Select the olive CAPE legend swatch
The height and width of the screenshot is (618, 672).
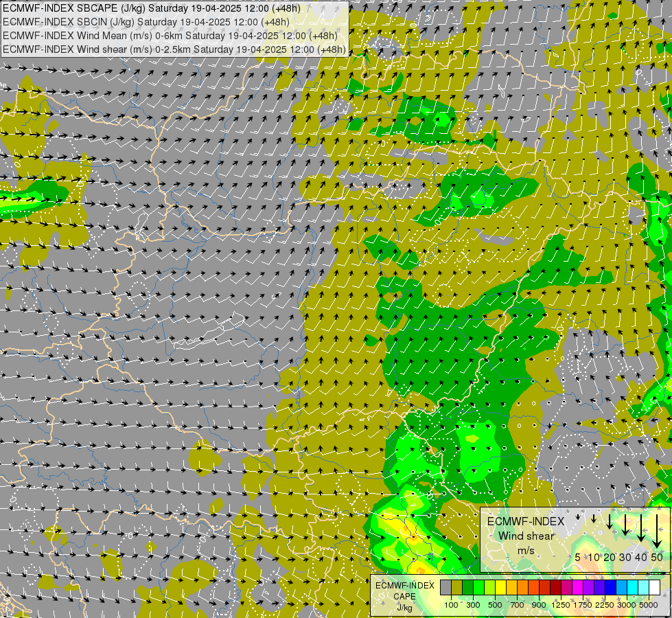[x=457, y=587]
